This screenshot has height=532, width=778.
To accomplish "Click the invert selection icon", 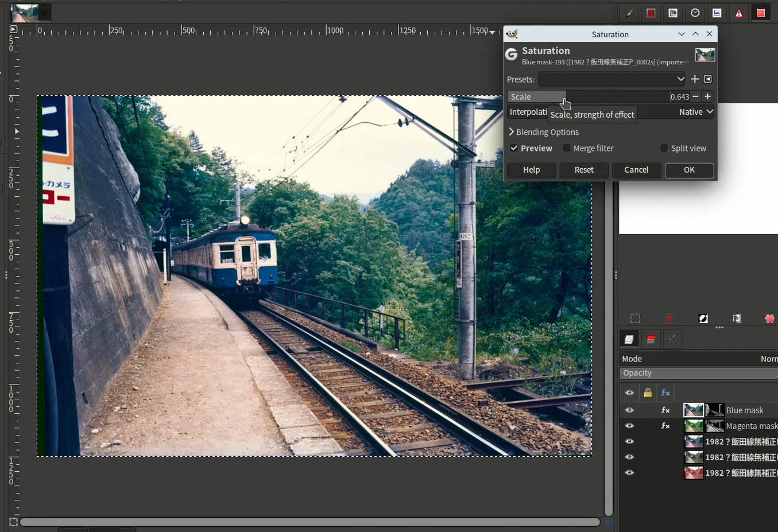I will coord(703,319).
